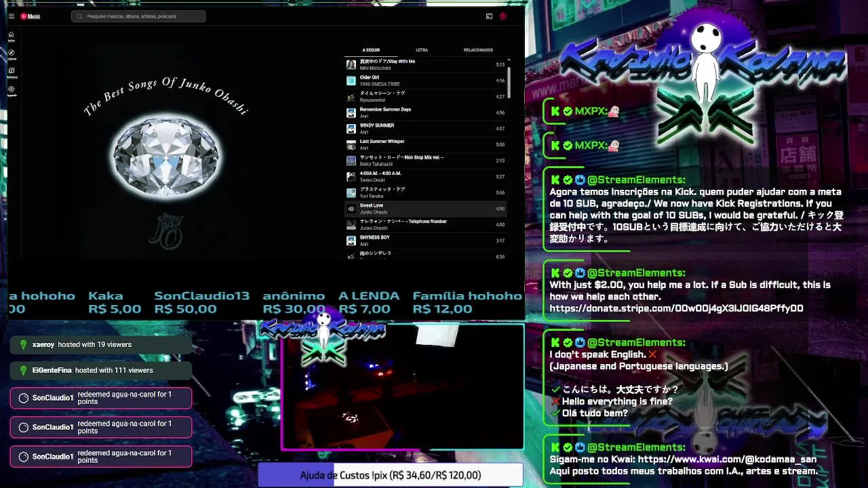Screen dimensions: 868x488
Task: Click the search magnifier icon
Action: (80, 16)
